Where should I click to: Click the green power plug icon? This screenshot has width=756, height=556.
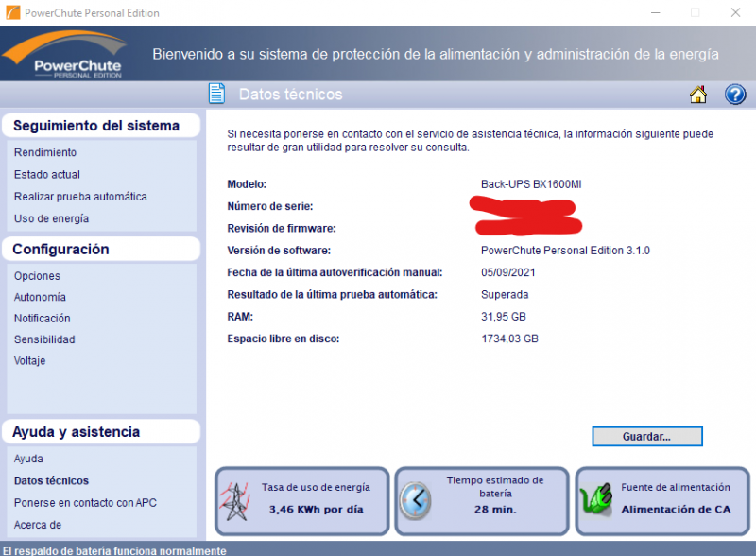[x=595, y=500]
